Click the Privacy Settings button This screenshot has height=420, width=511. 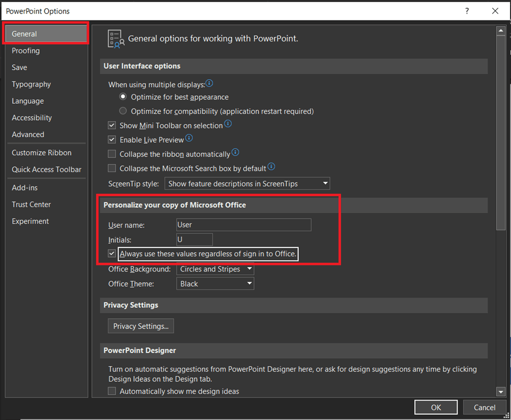pos(141,326)
